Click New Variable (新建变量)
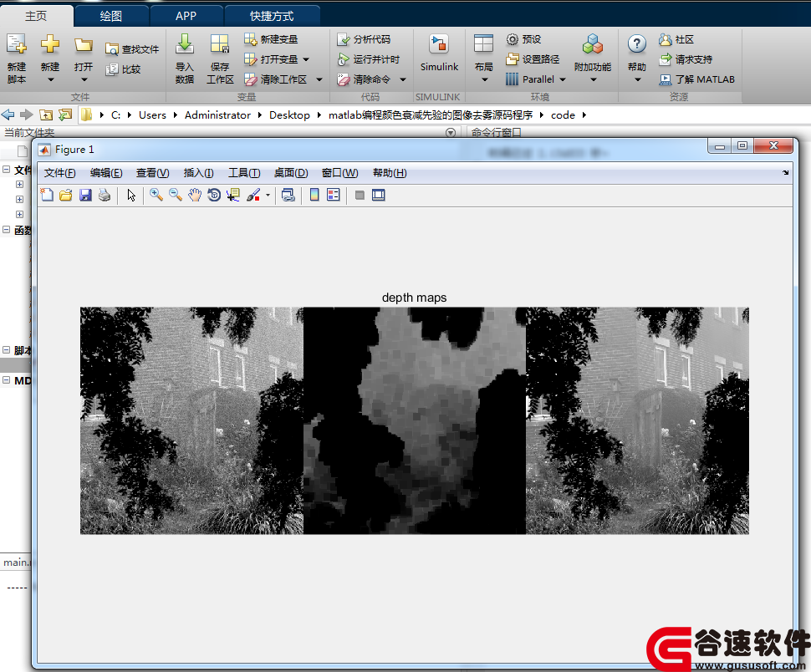The width and height of the screenshot is (811, 672). [x=271, y=39]
